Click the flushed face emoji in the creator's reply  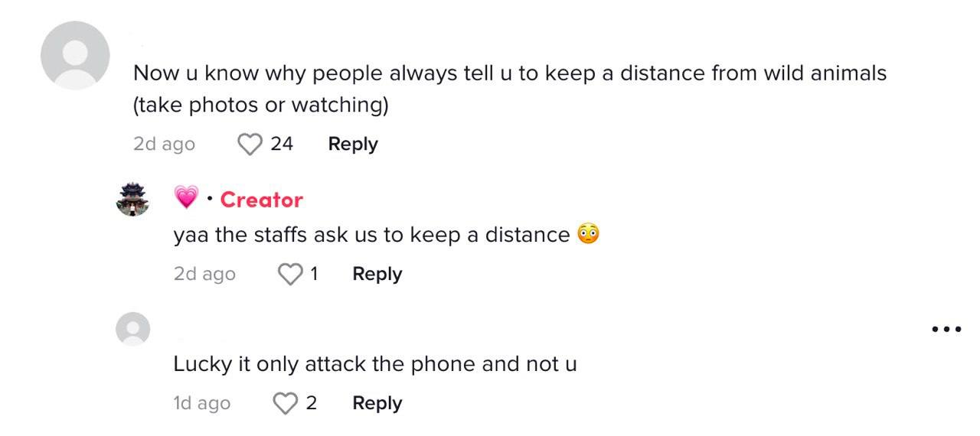pos(588,234)
